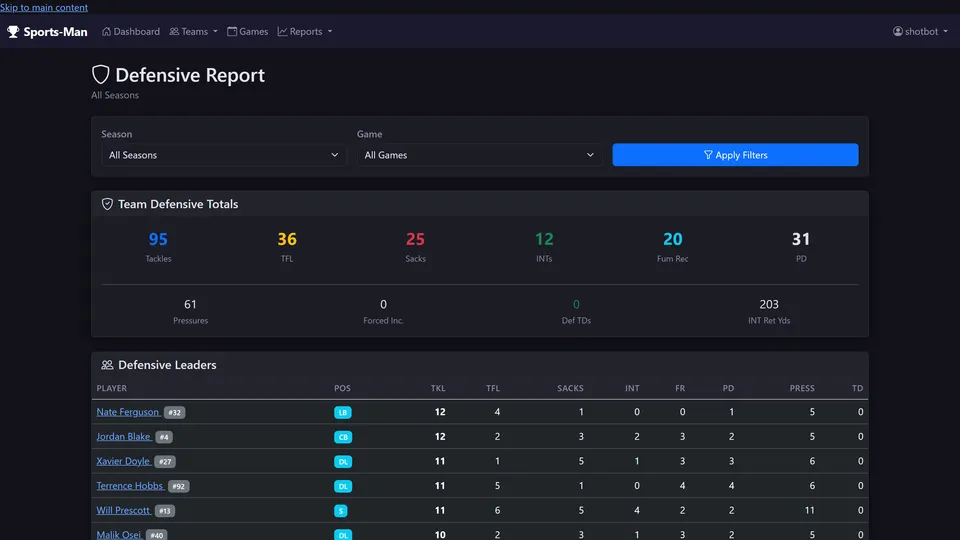This screenshot has width=960, height=540.
Task: Click the Defensive Leaders people icon
Action: pyautogui.click(x=107, y=365)
